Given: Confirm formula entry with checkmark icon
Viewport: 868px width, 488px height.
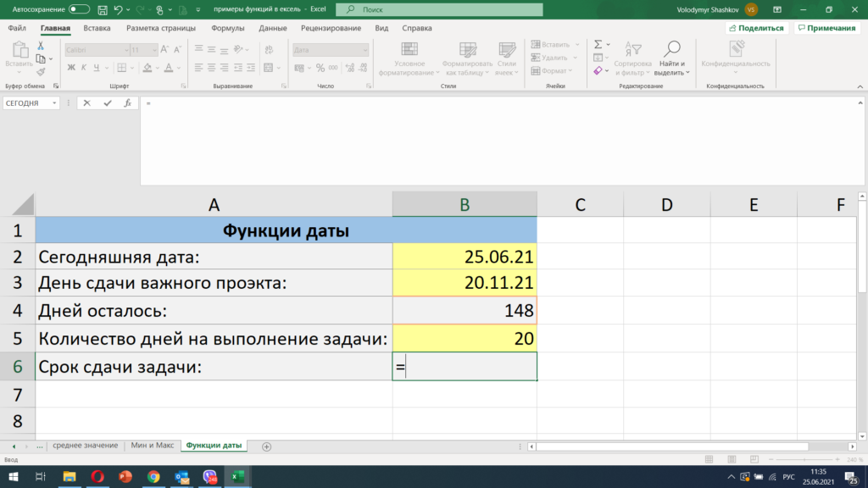Looking at the screenshot, I should pos(108,103).
